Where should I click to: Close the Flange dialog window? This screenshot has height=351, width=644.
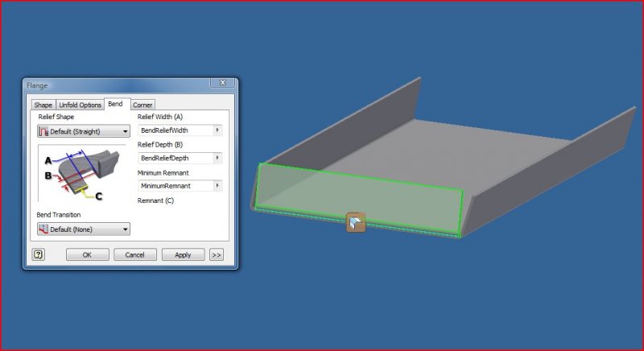pos(223,82)
